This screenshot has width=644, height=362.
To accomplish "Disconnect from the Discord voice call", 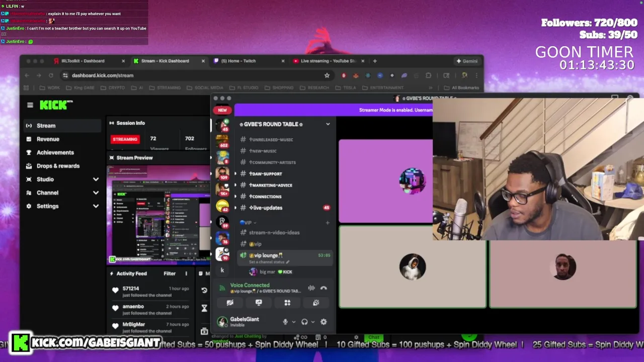I will pos(324,288).
